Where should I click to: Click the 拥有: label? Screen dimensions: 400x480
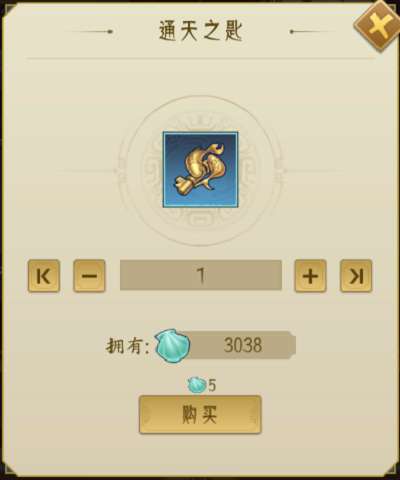[x=128, y=346]
